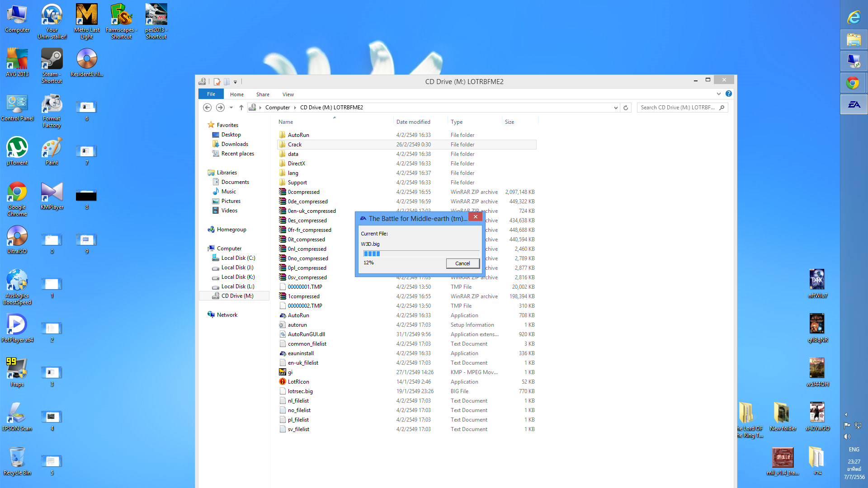Screen dimensions: 868x488
Task: Click the installation progress bar
Action: [420, 253]
